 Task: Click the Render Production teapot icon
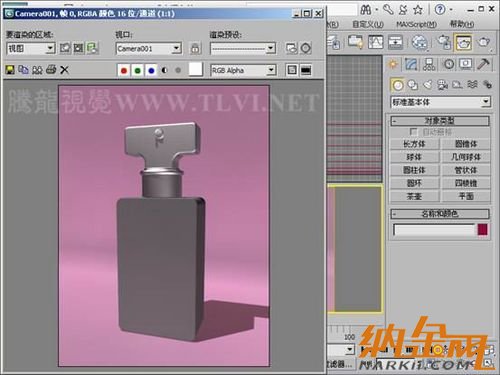pyautogui.click(x=484, y=42)
